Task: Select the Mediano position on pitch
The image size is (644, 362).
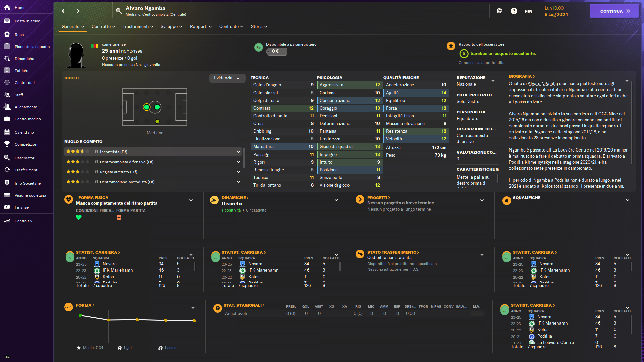Action: (x=147, y=107)
